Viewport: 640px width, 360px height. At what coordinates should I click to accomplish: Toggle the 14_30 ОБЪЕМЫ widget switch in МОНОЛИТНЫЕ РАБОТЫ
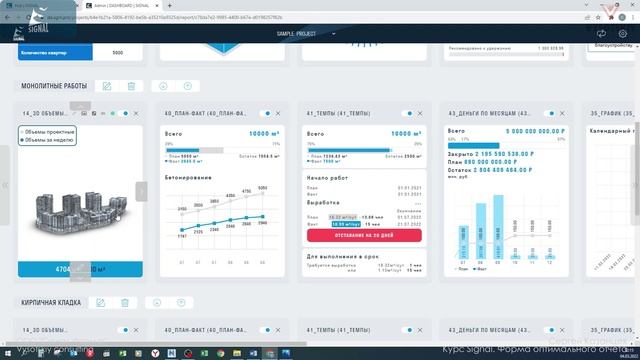click(x=124, y=113)
